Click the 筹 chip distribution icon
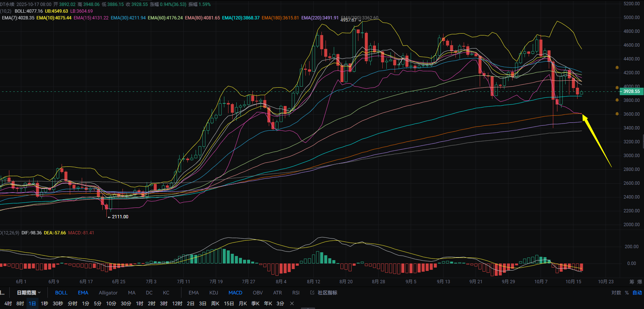 click(x=632, y=282)
